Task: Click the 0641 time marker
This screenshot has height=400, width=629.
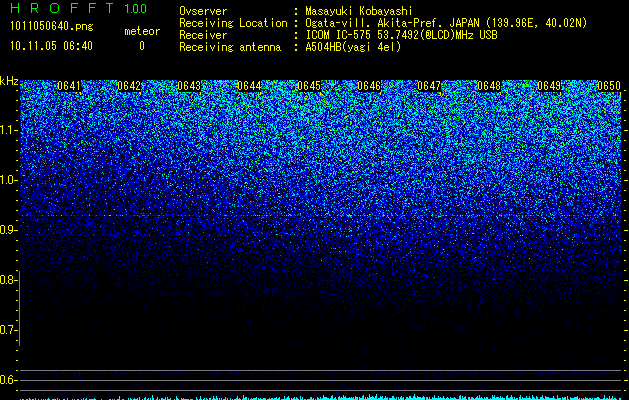Action: (x=69, y=86)
